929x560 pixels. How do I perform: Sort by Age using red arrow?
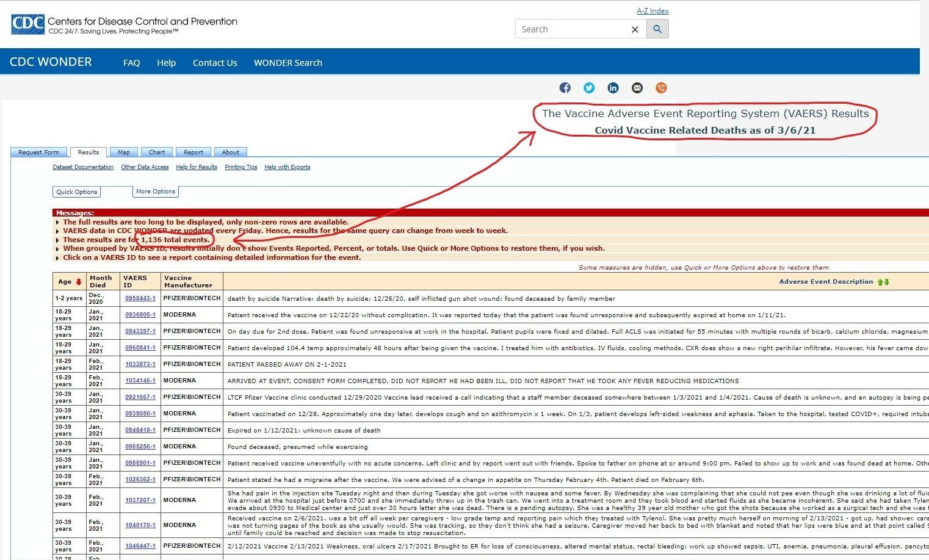click(x=79, y=282)
